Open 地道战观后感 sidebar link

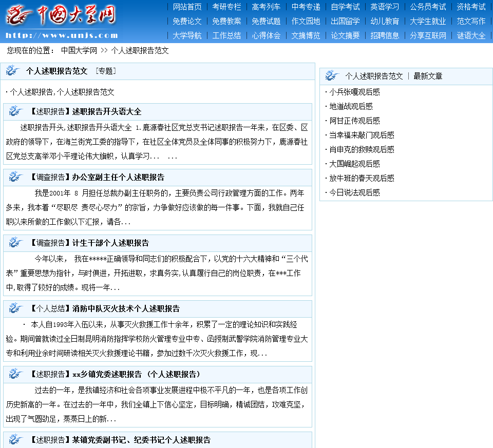[351, 107]
